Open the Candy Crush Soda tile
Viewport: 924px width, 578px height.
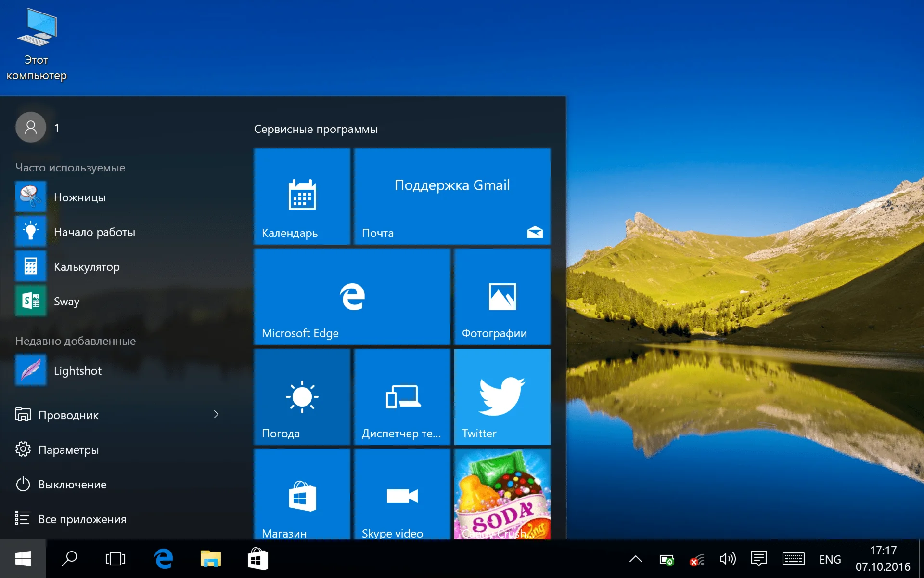502,495
